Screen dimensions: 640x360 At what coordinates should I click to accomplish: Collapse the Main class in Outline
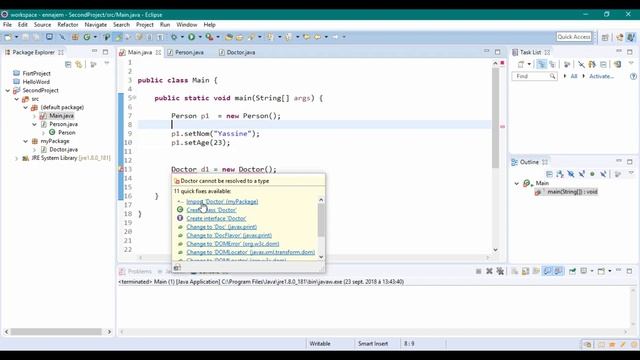point(517,184)
